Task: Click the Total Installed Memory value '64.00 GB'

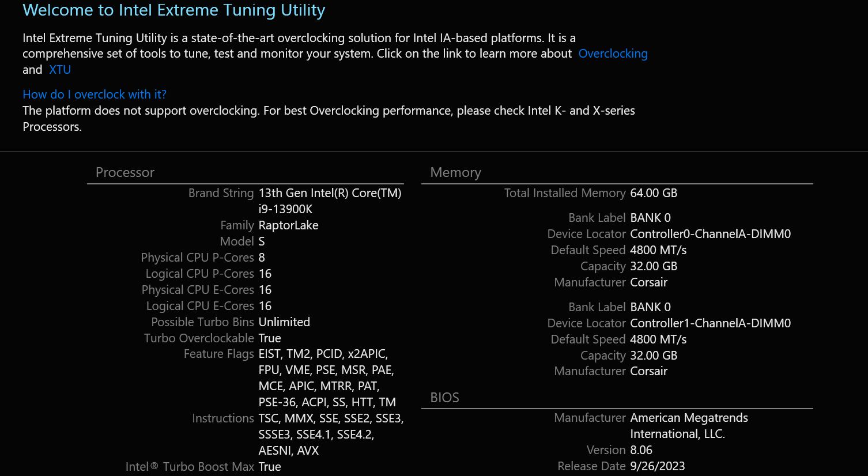Action: tap(654, 193)
